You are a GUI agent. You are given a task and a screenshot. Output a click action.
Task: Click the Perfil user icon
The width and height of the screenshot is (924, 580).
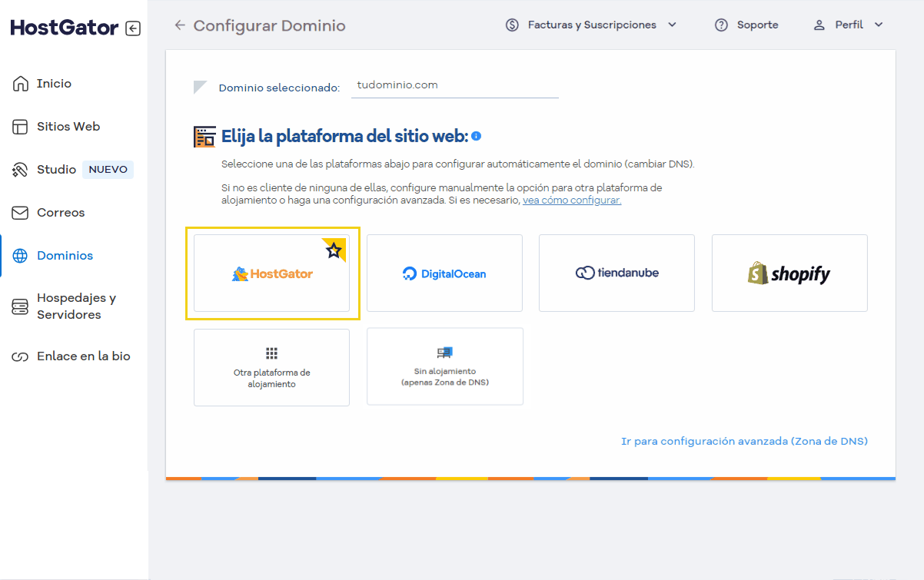pyautogui.click(x=819, y=25)
